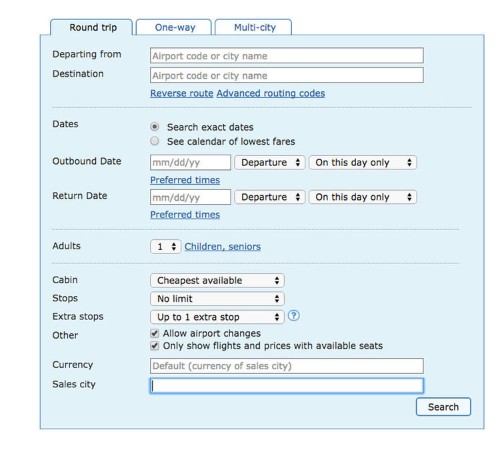Choose See calendar of lowest fares option

pyautogui.click(x=154, y=141)
